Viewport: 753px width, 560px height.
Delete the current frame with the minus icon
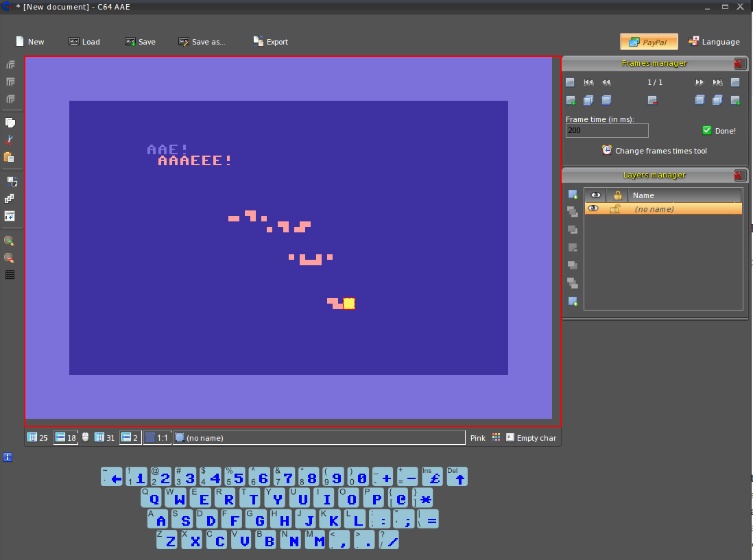click(x=653, y=100)
